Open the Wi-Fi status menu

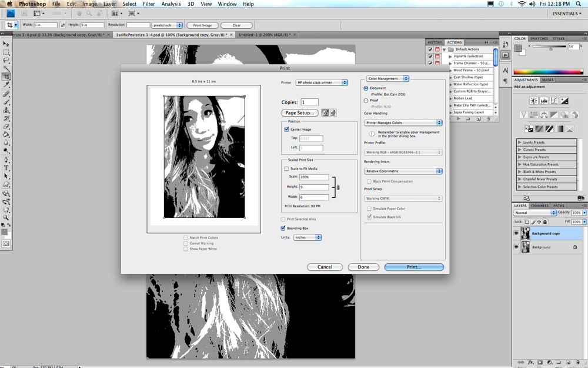click(x=522, y=4)
